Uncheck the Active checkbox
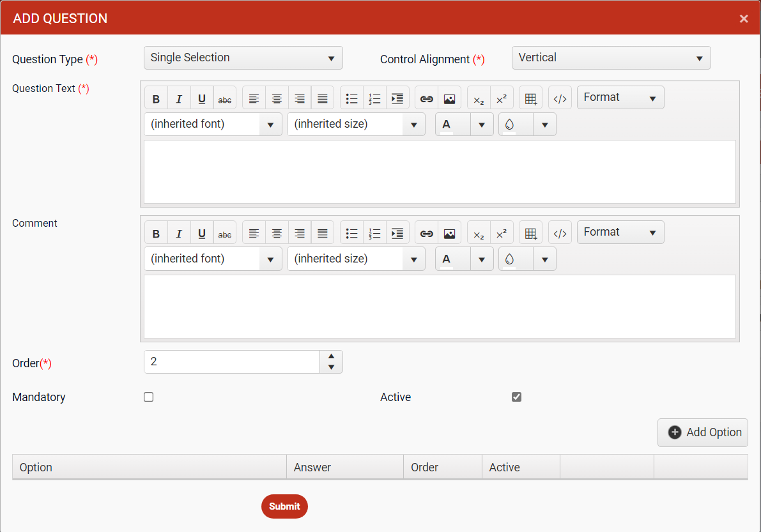 517,397
